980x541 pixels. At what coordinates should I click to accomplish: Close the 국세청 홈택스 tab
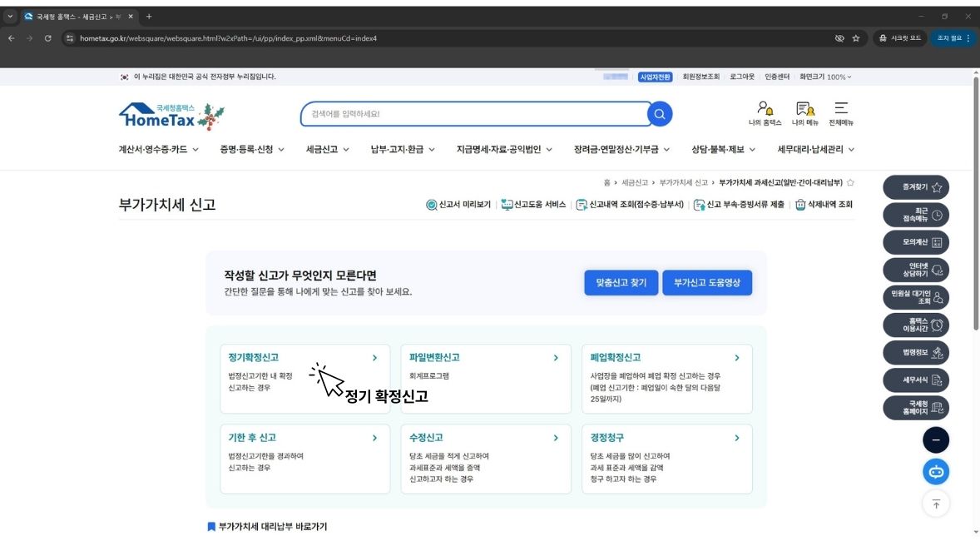click(131, 17)
